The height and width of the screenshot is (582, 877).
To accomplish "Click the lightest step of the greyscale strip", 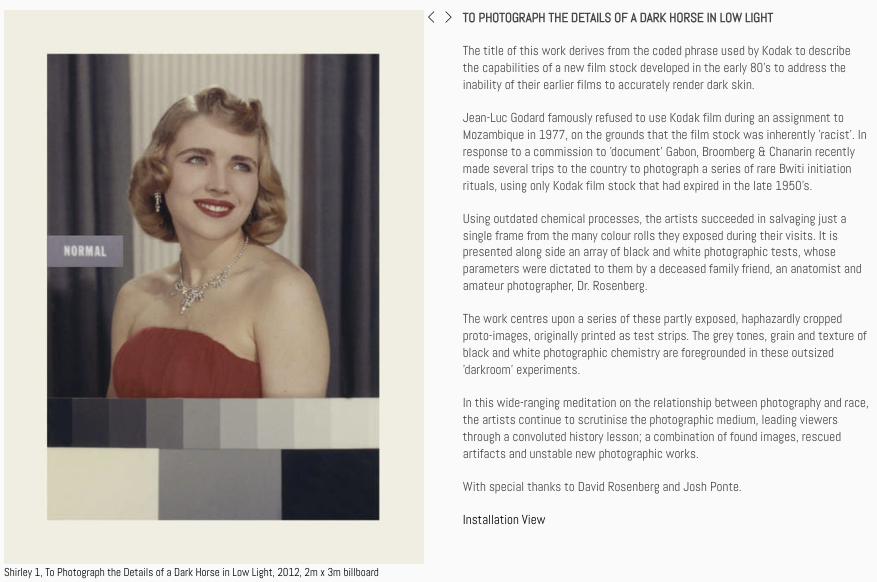I will (355, 422).
